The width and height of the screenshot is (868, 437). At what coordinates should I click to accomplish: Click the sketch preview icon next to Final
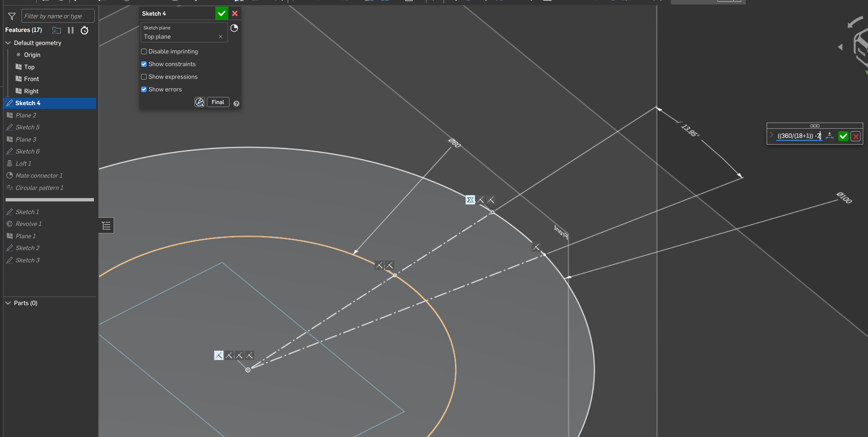coord(200,102)
